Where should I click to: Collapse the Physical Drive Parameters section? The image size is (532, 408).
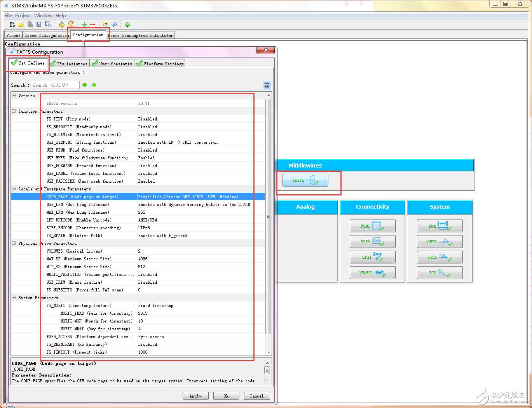pyautogui.click(x=14, y=243)
